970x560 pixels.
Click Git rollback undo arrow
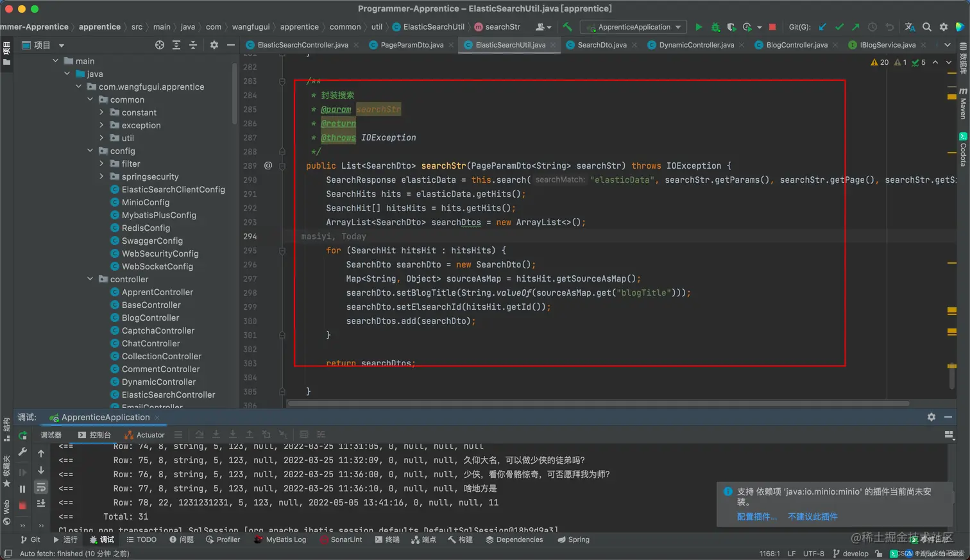pyautogui.click(x=890, y=27)
